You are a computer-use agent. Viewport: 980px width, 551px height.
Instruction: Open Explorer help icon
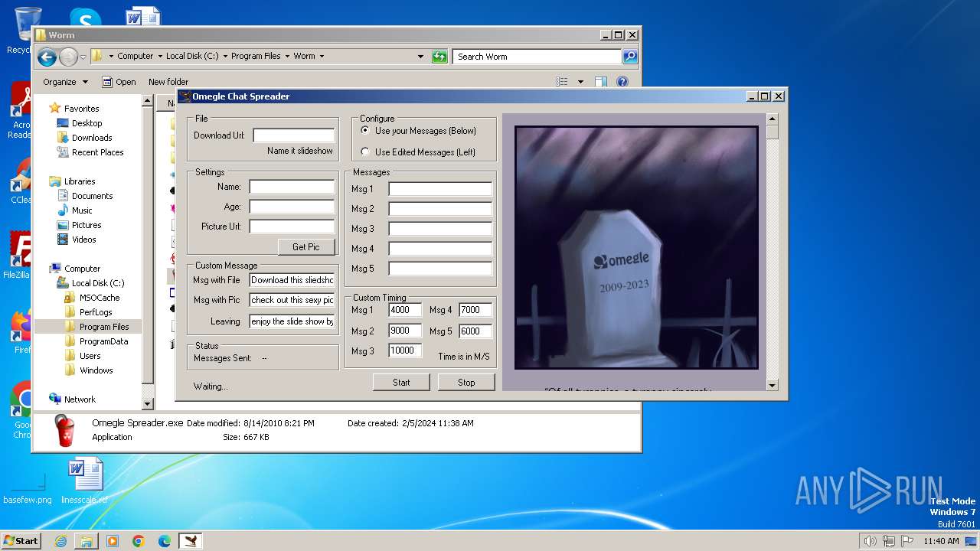pos(622,82)
